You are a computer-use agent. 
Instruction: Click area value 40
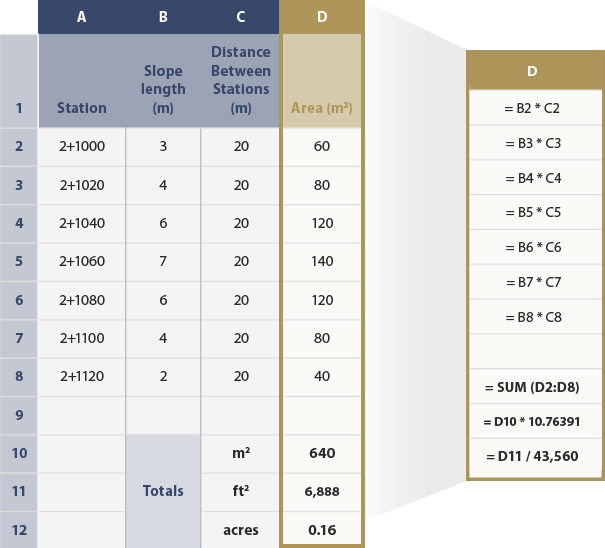coord(322,377)
